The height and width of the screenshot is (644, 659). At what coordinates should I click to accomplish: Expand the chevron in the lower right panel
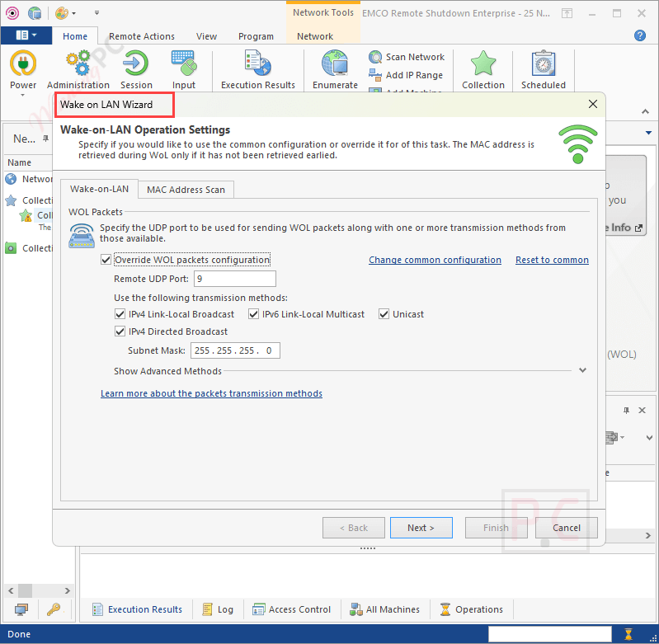click(649, 438)
